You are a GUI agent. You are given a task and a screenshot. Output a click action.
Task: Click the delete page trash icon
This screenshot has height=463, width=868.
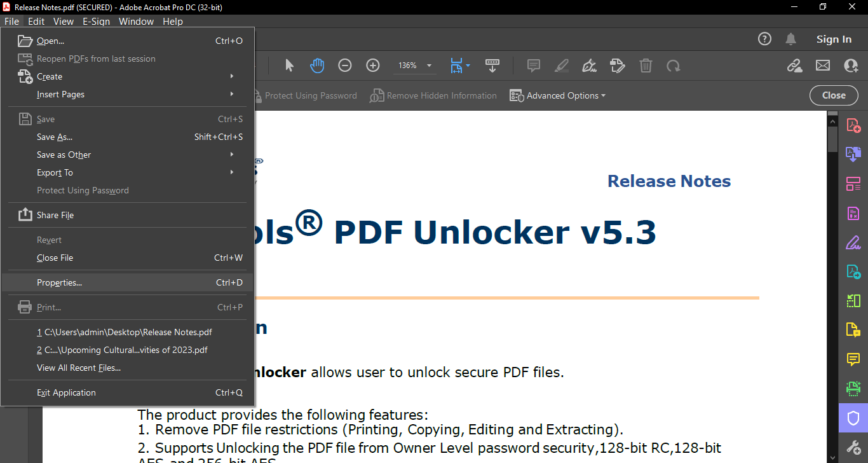coord(646,66)
